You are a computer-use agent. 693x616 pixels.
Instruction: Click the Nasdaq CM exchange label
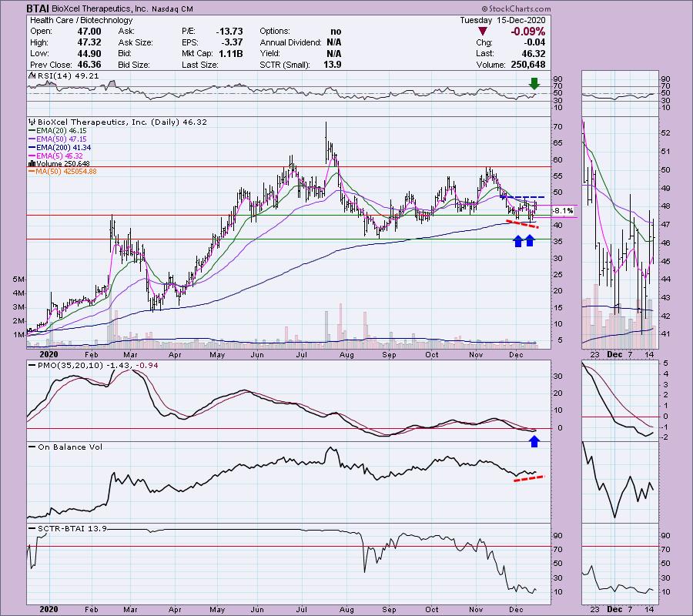(174, 8)
